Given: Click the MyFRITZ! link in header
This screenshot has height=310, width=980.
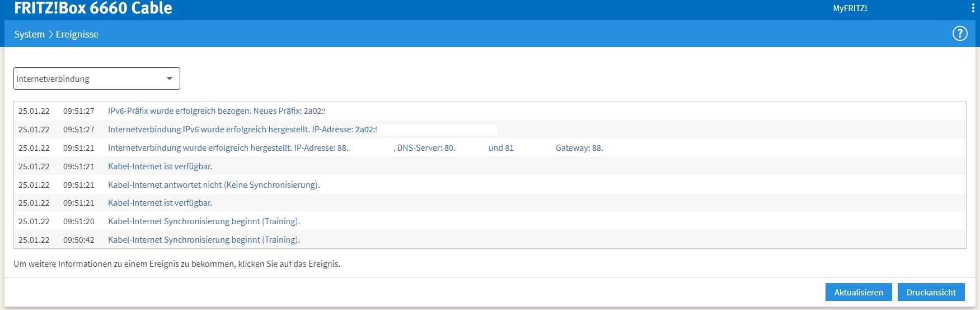Looking at the screenshot, I should point(850,8).
